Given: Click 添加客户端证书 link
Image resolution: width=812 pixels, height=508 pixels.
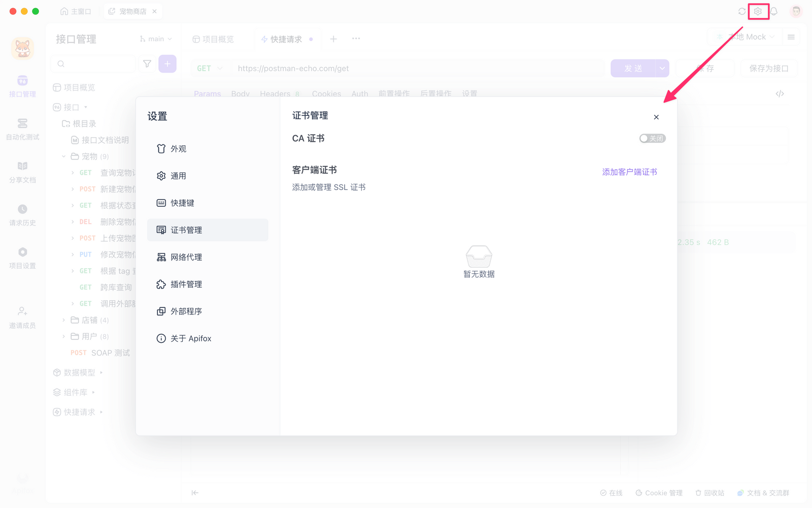Looking at the screenshot, I should pyautogui.click(x=629, y=172).
